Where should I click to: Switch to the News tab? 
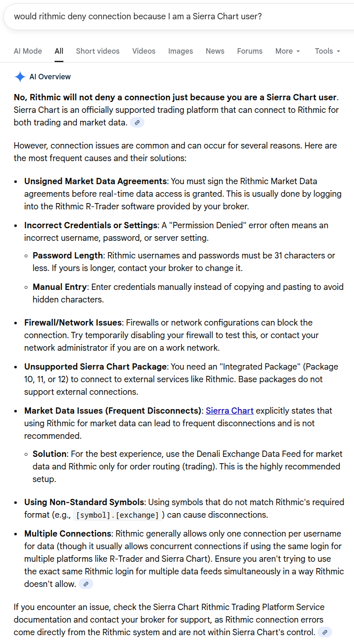pos(215,51)
